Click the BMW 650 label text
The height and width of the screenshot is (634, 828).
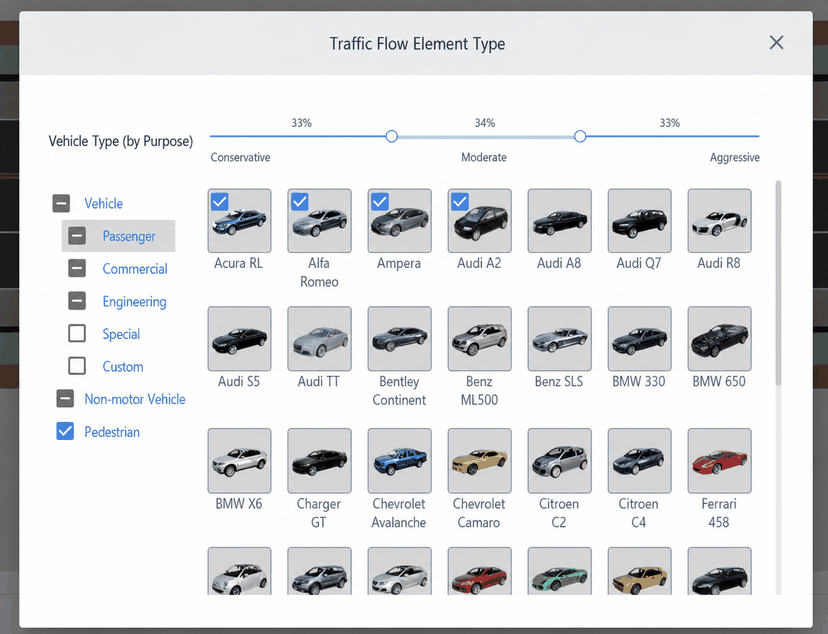[x=719, y=381]
